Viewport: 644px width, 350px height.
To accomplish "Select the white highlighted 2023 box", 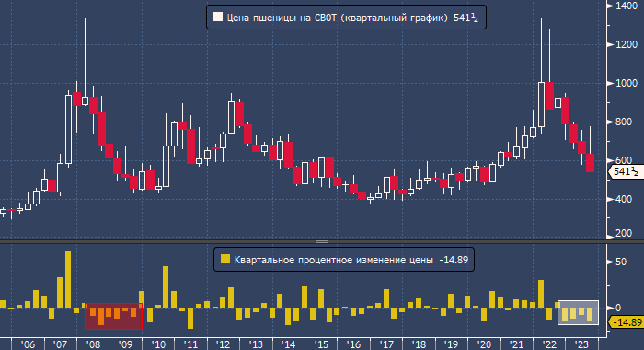I will click(x=578, y=313).
